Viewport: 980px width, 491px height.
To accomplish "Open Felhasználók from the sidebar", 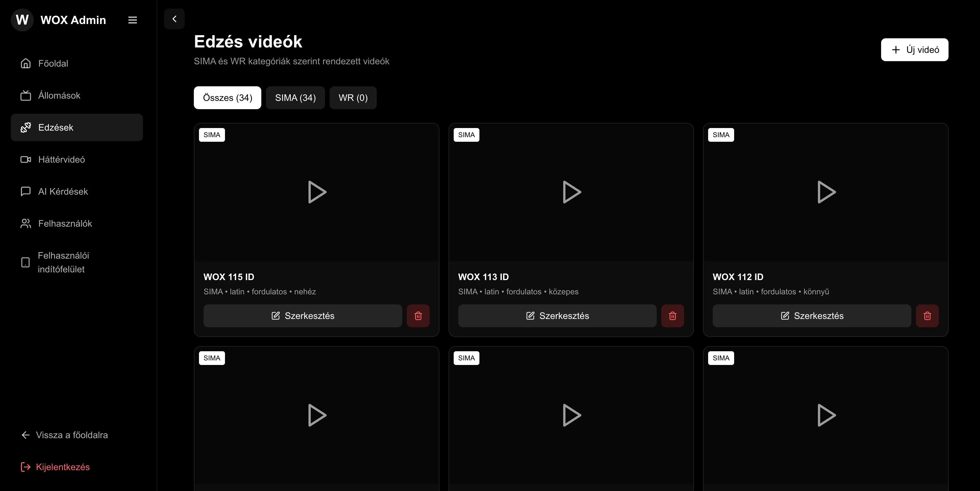I will tap(77, 223).
